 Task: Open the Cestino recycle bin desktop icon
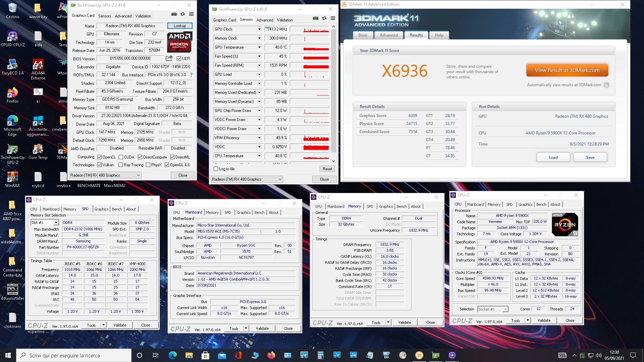click(x=12, y=10)
